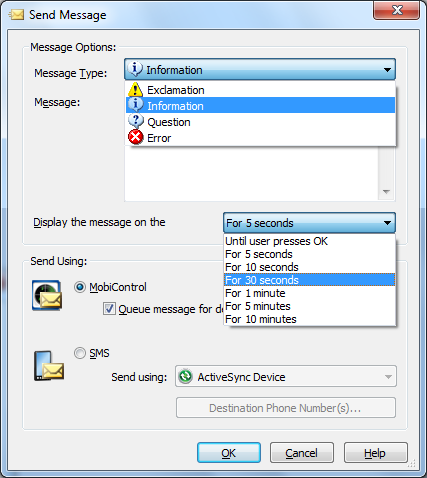427x478 pixels.
Task: Open the ActiveSync Device send-using dropdown
Action: tap(286, 376)
